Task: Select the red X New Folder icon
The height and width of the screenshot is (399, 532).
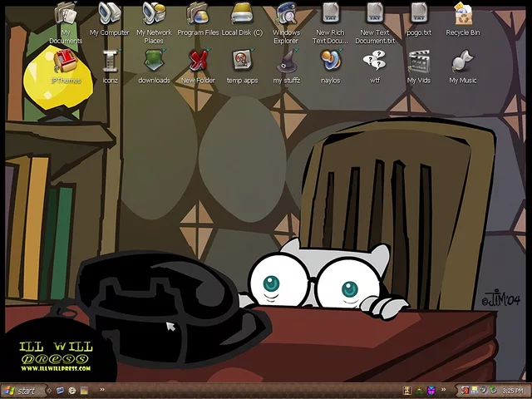Action: coord(198,61)
